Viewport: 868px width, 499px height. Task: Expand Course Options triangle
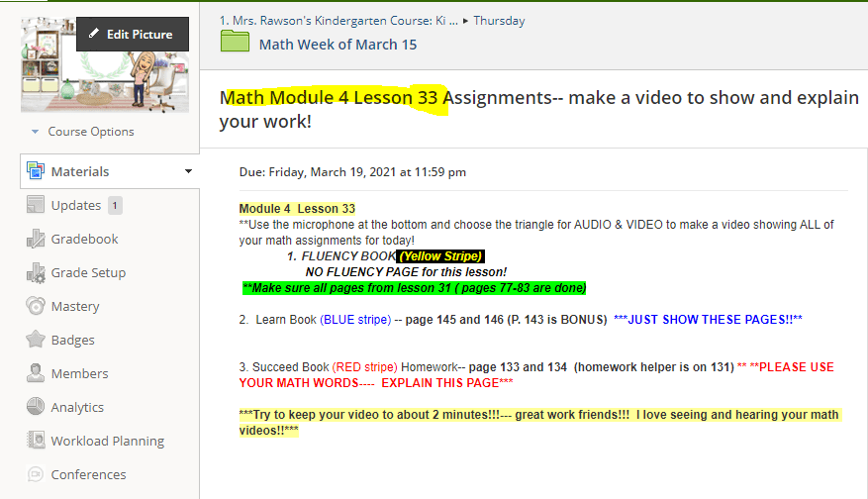point(35,132)
